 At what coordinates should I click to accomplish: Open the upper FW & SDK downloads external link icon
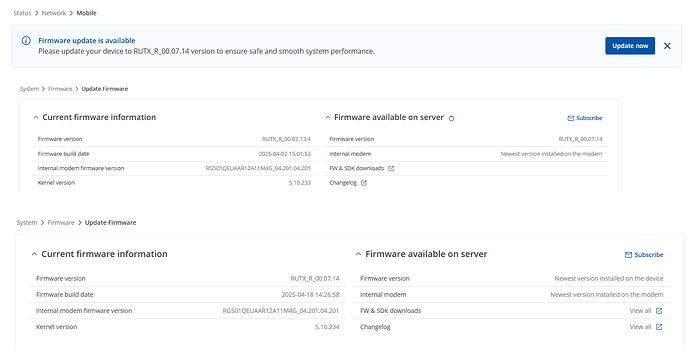[391, 169]
